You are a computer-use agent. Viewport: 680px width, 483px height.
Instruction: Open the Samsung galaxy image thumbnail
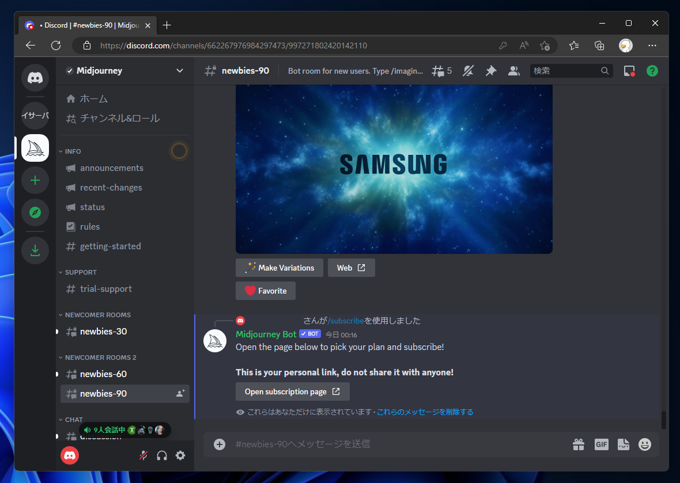pyautogui.click(x=394, y=170)
